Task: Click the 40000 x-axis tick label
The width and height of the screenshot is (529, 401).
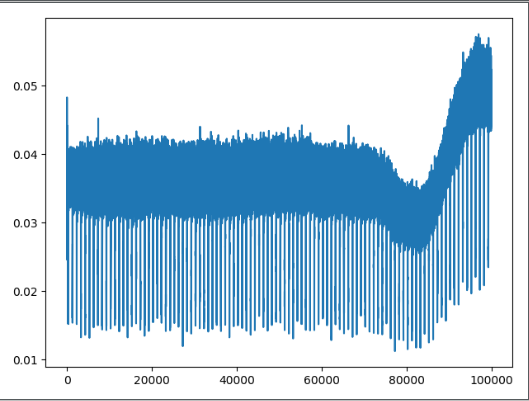Action: click(x=237, y=380)
